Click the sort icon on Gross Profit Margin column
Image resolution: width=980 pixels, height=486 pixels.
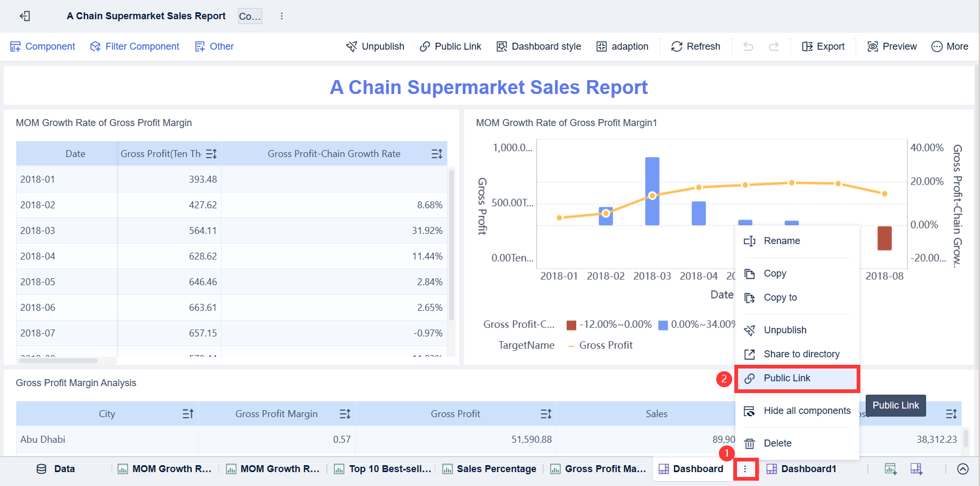[344, 413]
